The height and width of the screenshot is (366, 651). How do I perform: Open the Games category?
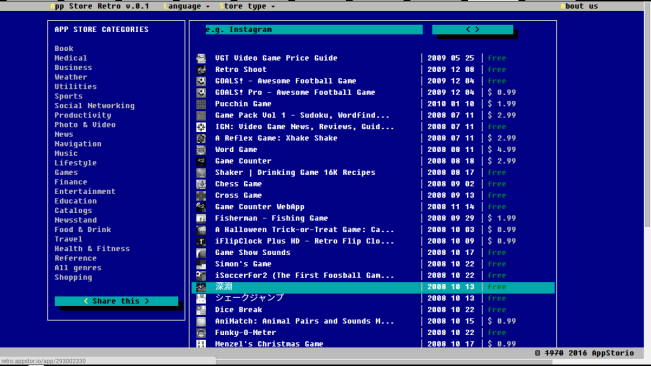66,173
